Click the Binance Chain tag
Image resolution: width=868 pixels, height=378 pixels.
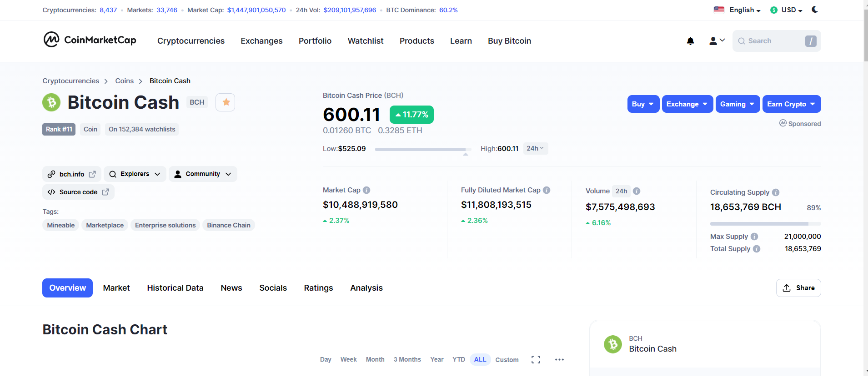click(229, 225)
